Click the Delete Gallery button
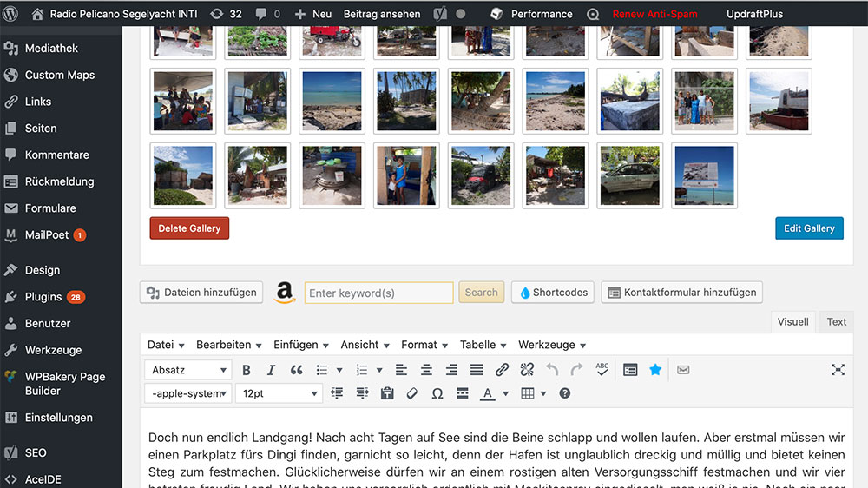Screen dimensions: 868x488 [x=189, y=228]
